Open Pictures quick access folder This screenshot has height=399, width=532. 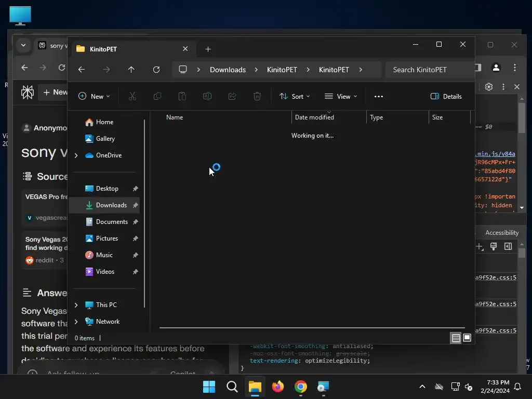[x=104, y=238]
